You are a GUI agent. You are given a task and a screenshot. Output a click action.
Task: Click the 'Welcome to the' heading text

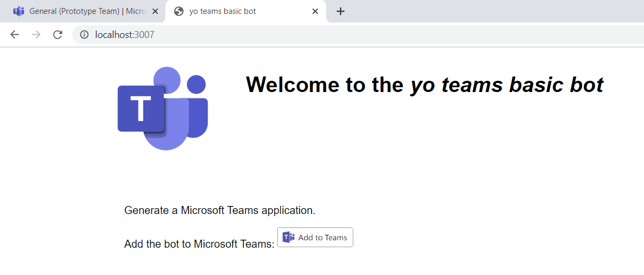(324, 85)
